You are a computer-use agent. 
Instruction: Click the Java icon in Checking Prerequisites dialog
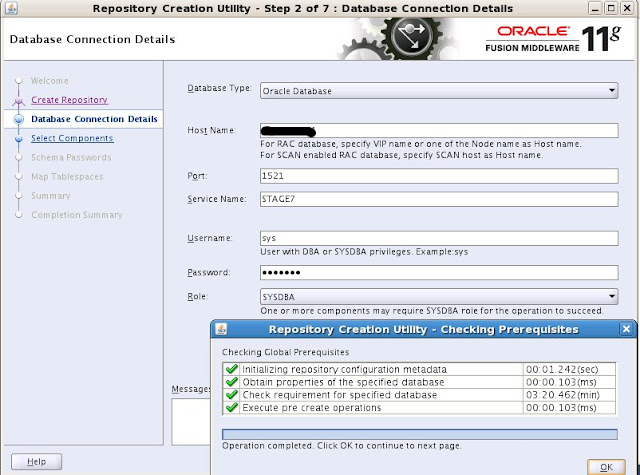click(221, 329)
